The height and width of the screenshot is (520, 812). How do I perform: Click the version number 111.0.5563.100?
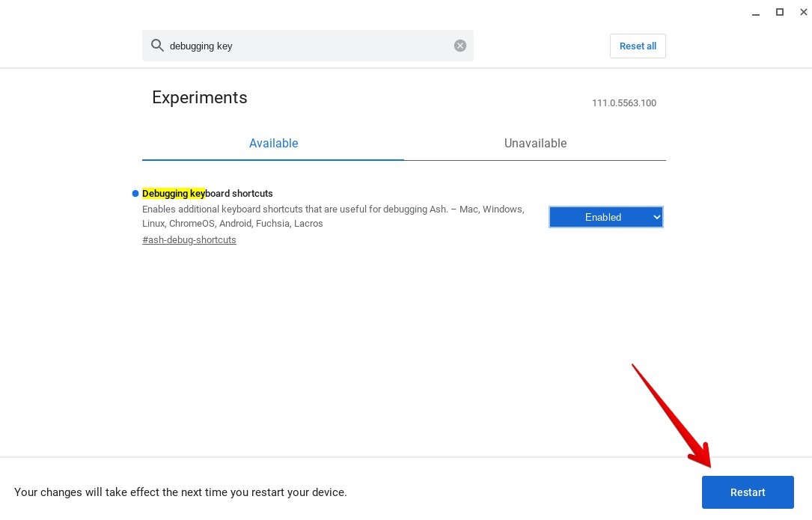[624, 103]
